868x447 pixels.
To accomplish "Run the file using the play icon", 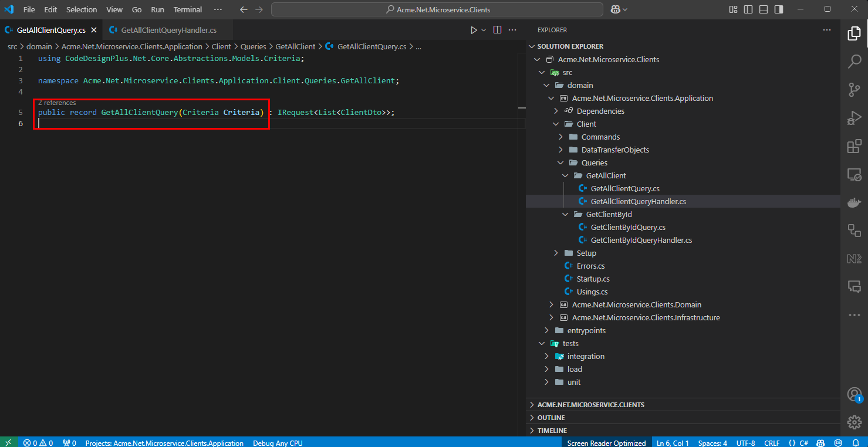I will 474,30.
